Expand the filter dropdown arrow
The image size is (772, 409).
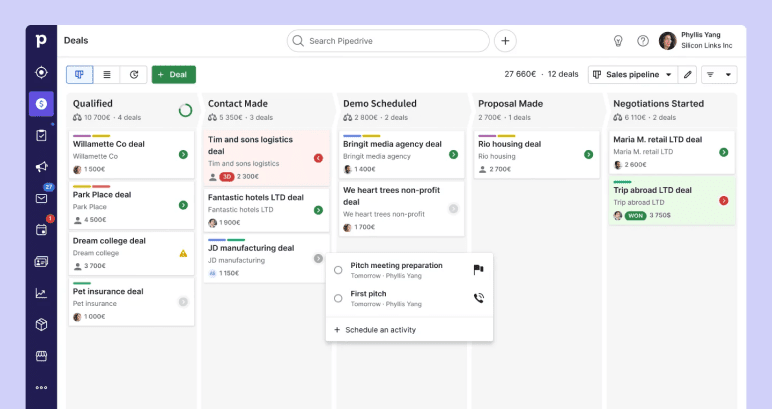coord(728,74)
